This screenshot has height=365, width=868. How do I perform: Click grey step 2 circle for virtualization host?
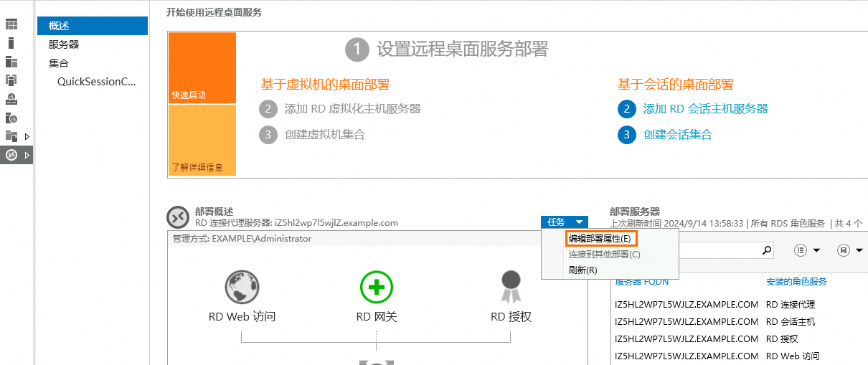click(268, 109)
